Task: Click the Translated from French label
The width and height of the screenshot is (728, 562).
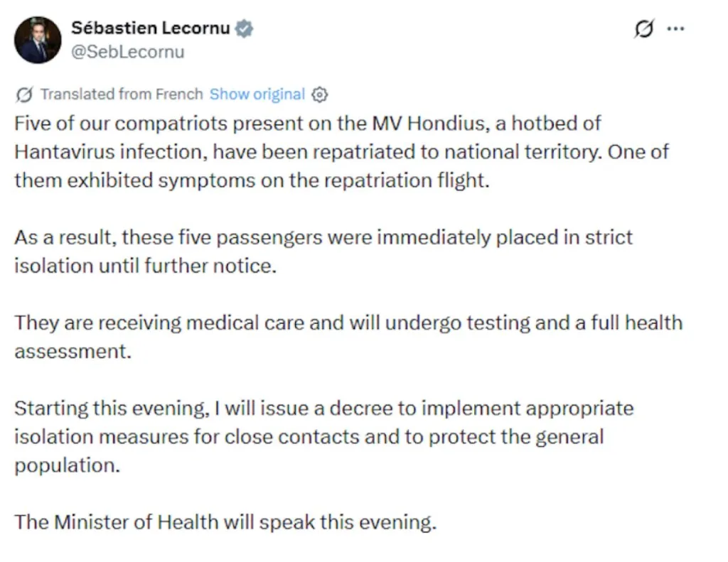Action: 122,94
